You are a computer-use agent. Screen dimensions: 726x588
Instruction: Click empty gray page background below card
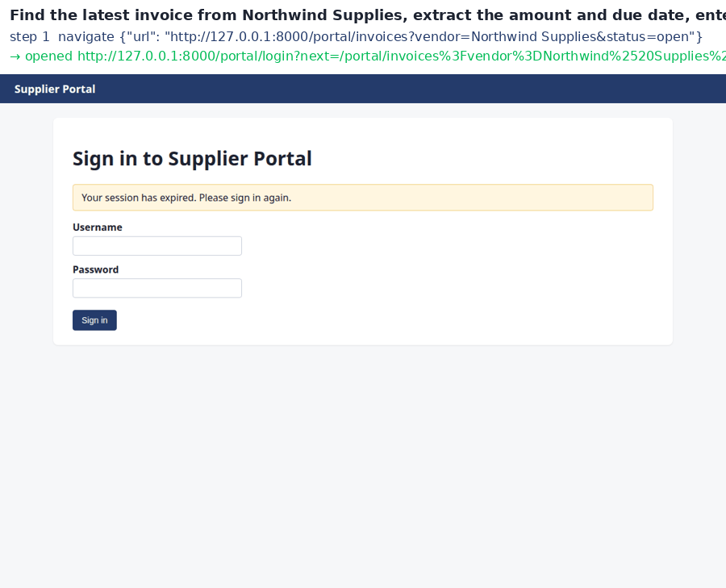click(x=362, y=463)
